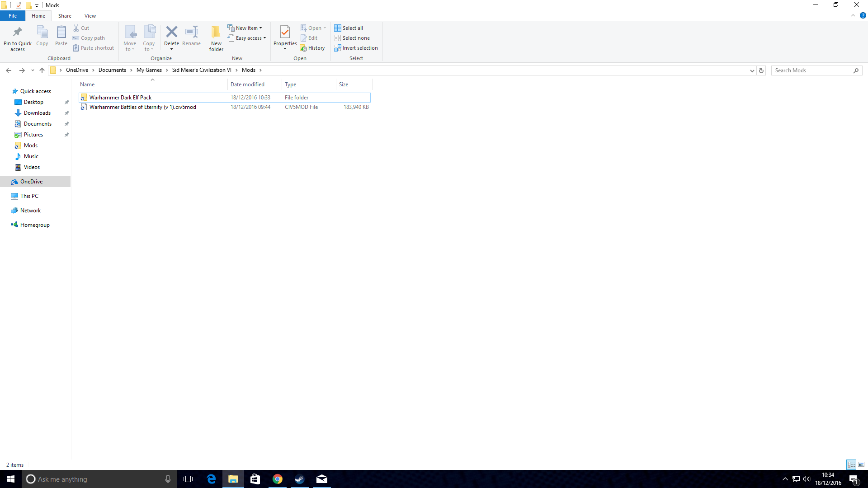Click Documents in the address breadcrumb

tap(112, 70)
